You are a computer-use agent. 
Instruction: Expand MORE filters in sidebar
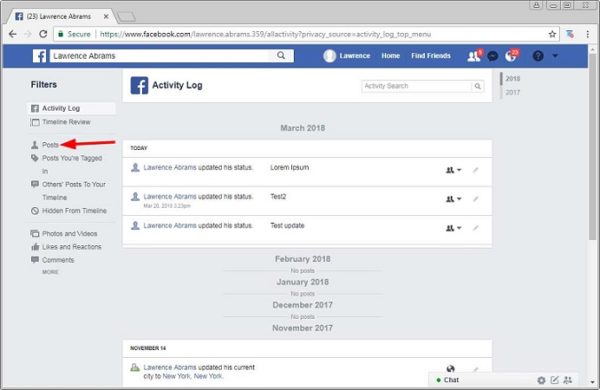50,272
